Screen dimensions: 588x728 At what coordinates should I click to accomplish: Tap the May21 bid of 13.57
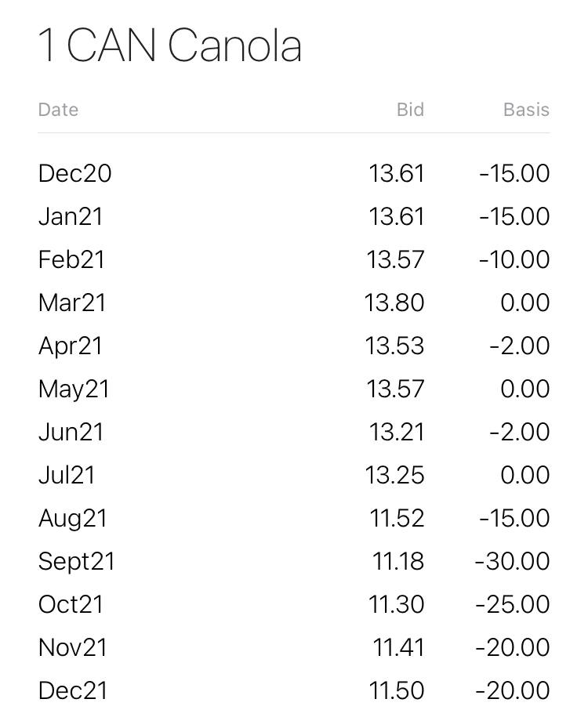click(395, 389)
